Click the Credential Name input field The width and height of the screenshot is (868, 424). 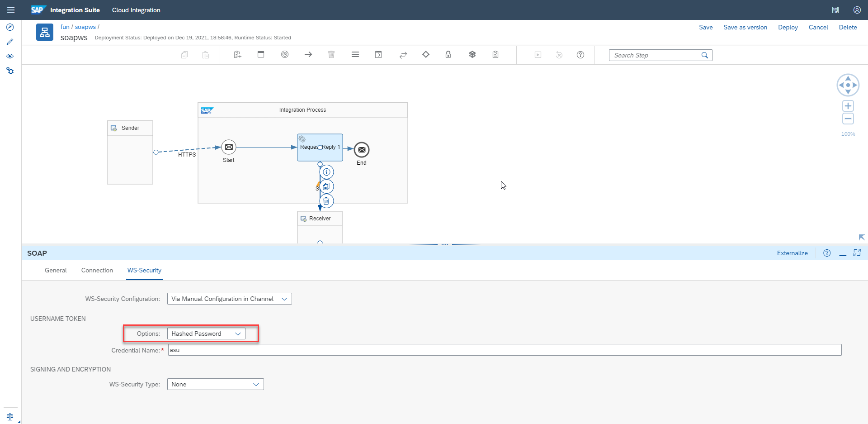click(504, 350)
